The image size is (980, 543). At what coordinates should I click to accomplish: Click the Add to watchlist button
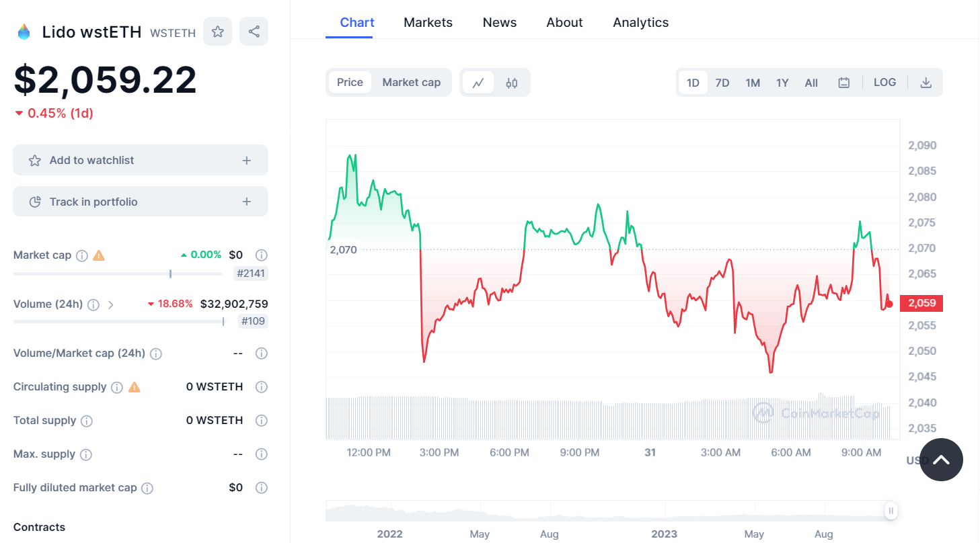(x=141, y=160)
